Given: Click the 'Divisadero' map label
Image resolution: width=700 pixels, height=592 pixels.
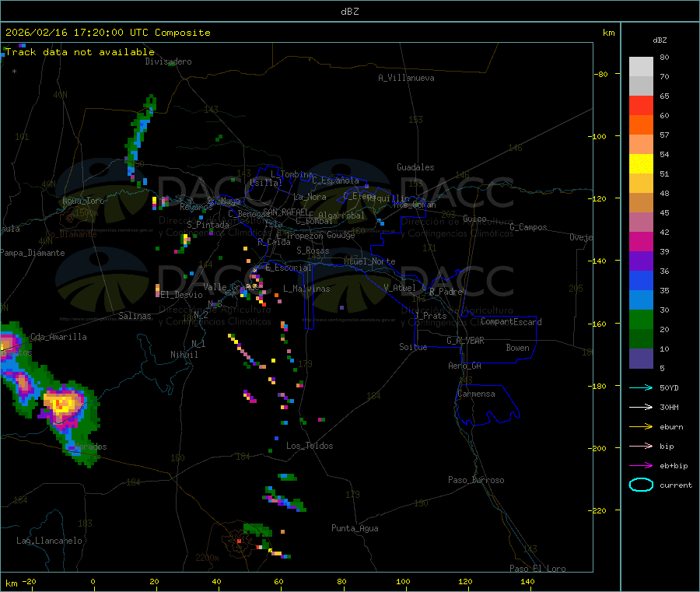Looking at the screenshot, I should click(168, 61).
